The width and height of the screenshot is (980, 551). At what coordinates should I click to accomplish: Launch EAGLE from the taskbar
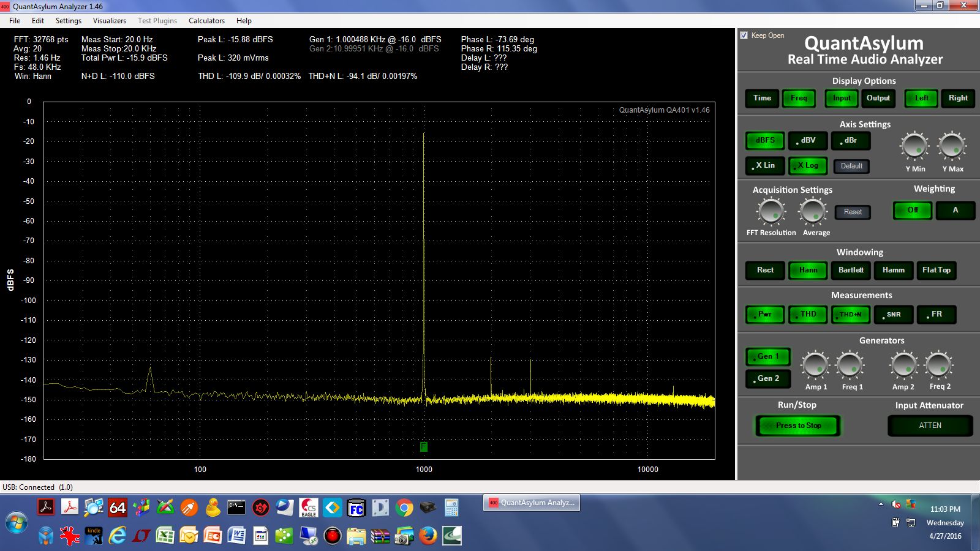[x=308, y=508]
